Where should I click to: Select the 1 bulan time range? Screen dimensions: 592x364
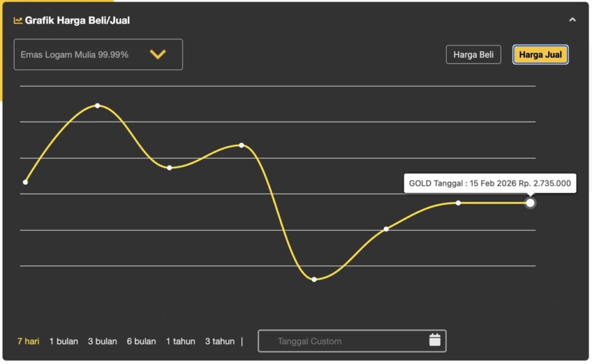point(64,341)
